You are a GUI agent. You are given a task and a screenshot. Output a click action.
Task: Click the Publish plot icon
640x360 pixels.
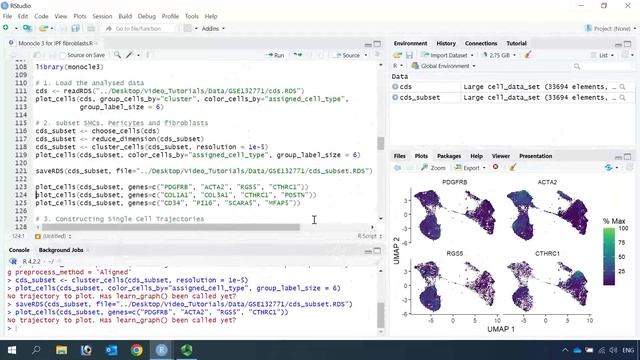click(x=609, y=167)
